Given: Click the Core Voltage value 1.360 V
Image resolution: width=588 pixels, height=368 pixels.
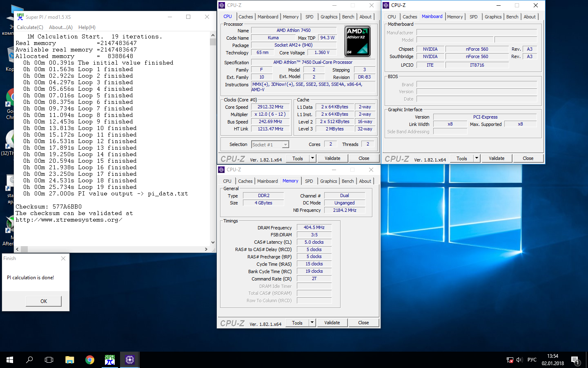Looking at the screenshot, I should click(322, 52).
